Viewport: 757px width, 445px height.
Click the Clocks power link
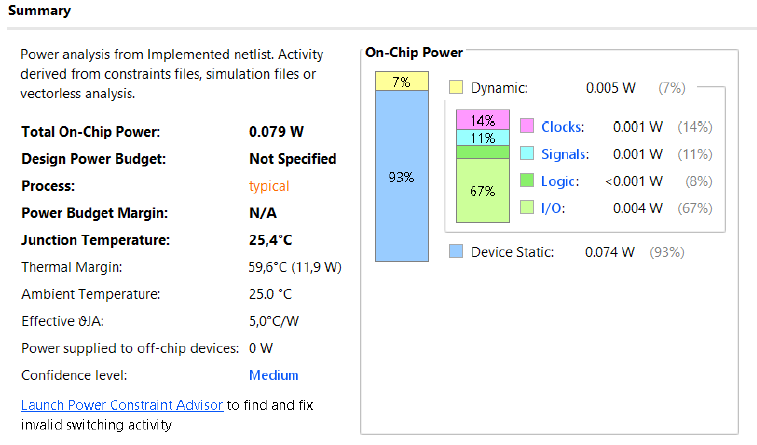563,126
